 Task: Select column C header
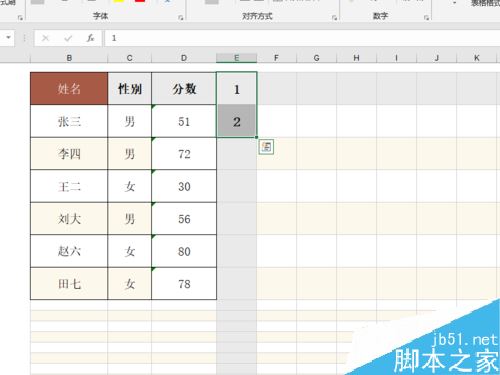click(x=130, y=58)
